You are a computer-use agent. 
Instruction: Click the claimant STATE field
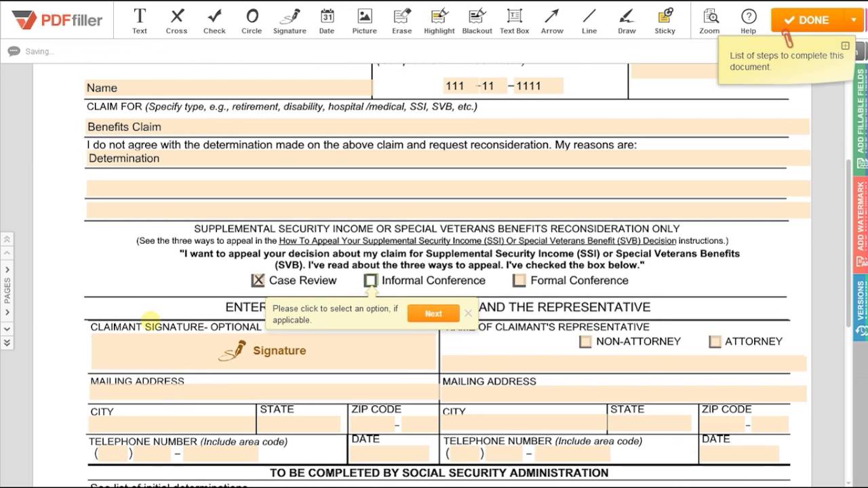coord(299,425)
